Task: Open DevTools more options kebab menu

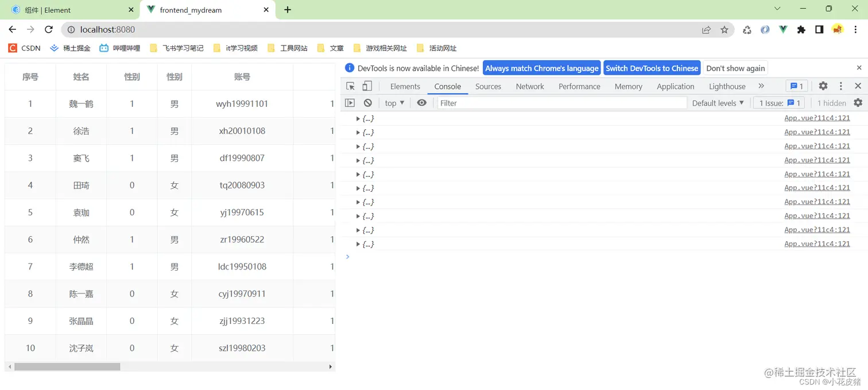Action: pos(841,86)
